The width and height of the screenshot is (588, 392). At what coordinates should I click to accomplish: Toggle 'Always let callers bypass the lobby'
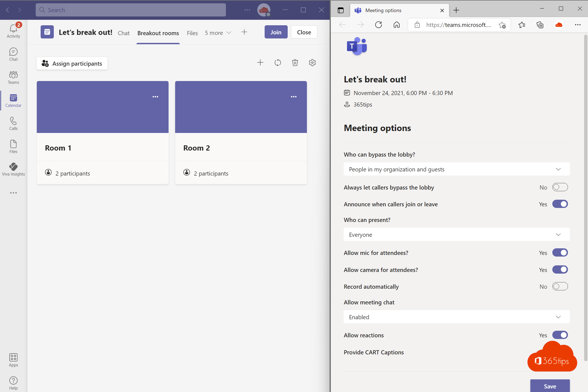click(561, 187)
